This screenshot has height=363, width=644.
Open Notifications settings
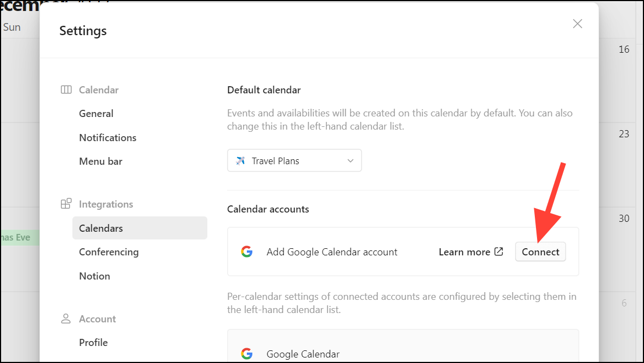108,137
